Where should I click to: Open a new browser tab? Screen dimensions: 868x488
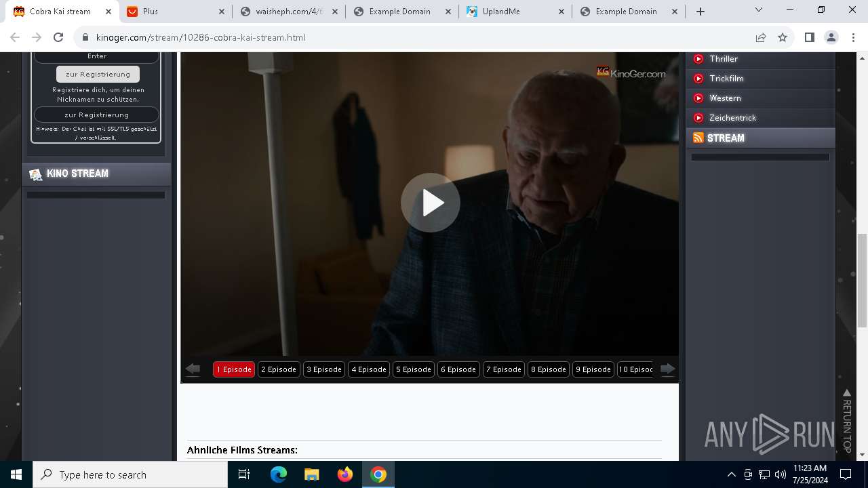(701, 12)
